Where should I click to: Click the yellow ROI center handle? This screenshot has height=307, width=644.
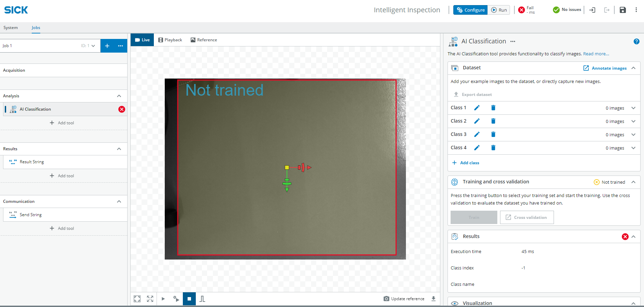point(287,167)
